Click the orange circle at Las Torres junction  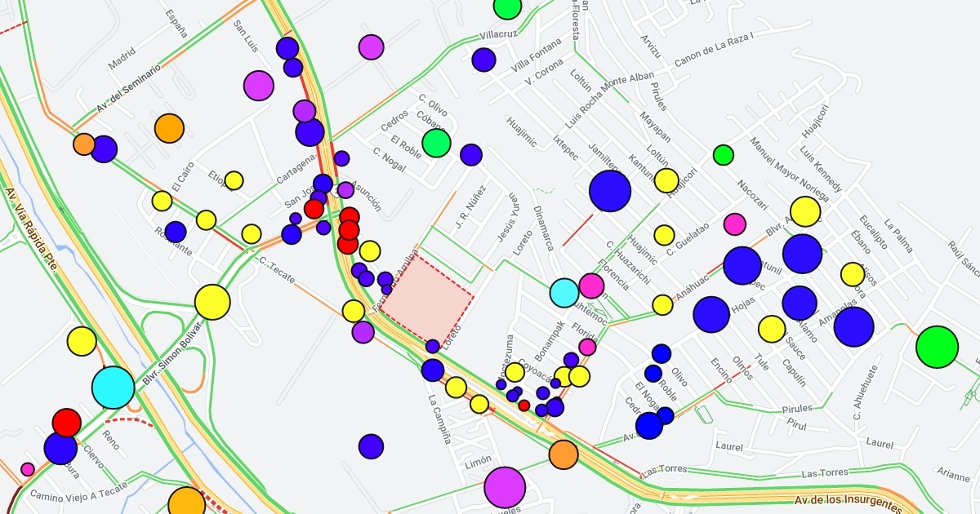(563, 454)
